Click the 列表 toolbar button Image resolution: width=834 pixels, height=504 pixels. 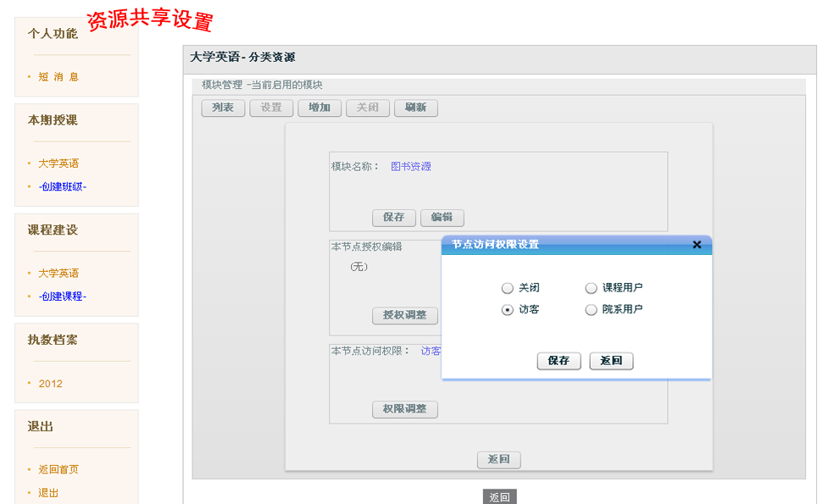(x=223, y=108)
